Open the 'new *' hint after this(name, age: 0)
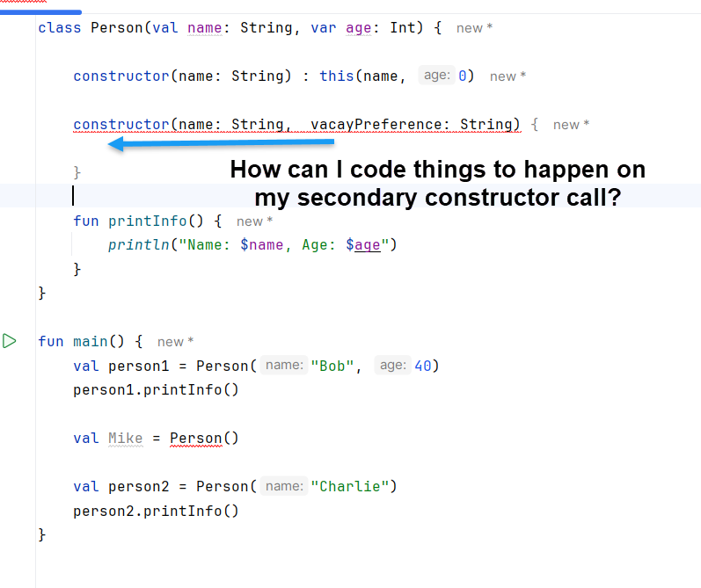Image resolution: width=701 pixels, height=588 pixels. [507, 76]
